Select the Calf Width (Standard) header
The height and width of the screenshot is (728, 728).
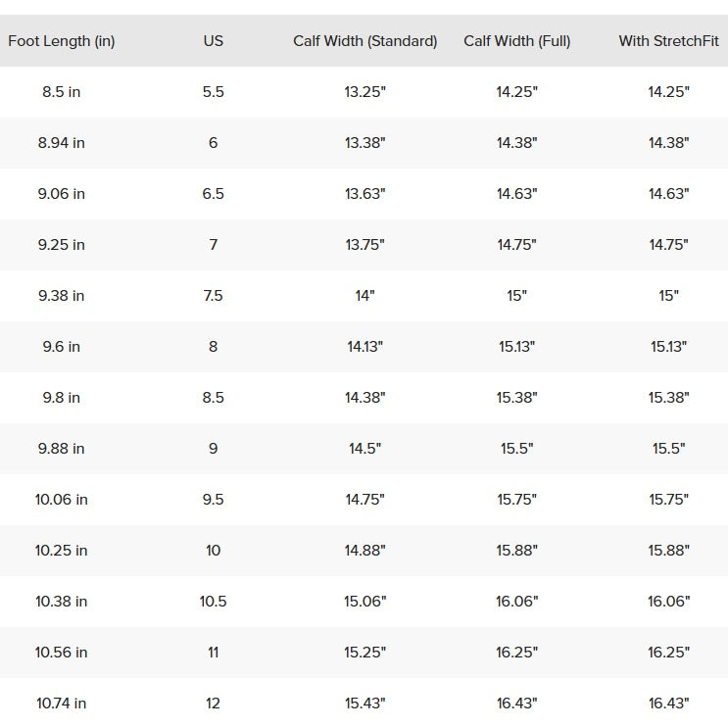pyautogui.click(x=364, y=41)
